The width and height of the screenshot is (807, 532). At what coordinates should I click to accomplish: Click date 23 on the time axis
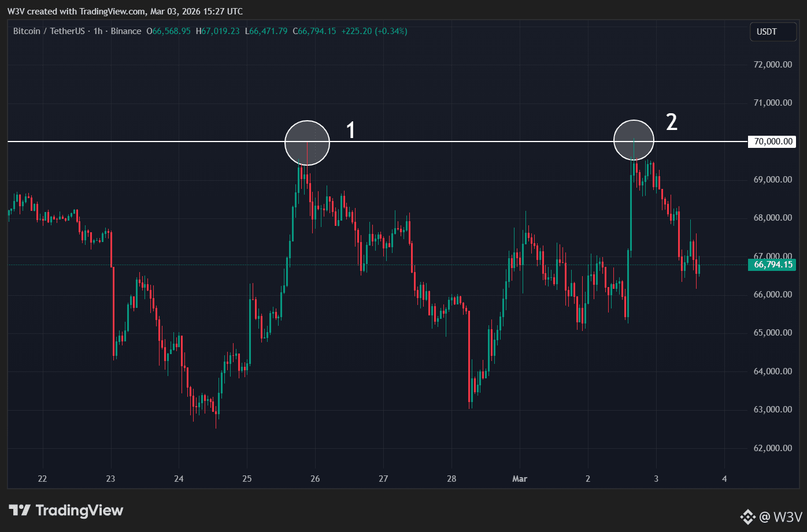[x=111, y=479]
